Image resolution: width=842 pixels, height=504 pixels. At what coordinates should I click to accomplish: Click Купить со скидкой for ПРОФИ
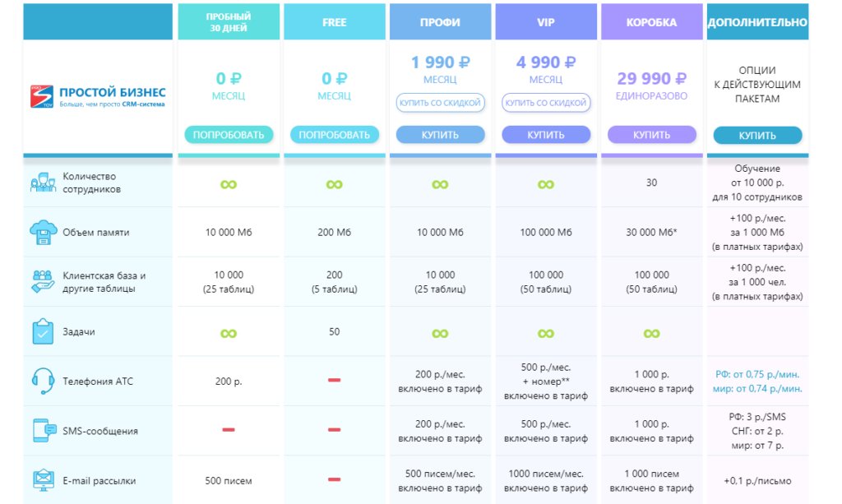coord(440,103)
